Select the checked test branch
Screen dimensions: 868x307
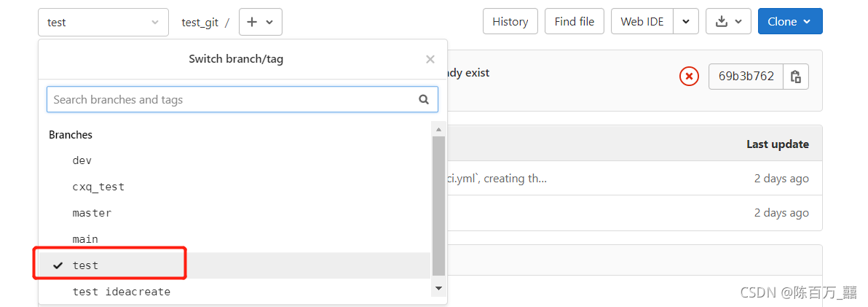coord(234,265)
